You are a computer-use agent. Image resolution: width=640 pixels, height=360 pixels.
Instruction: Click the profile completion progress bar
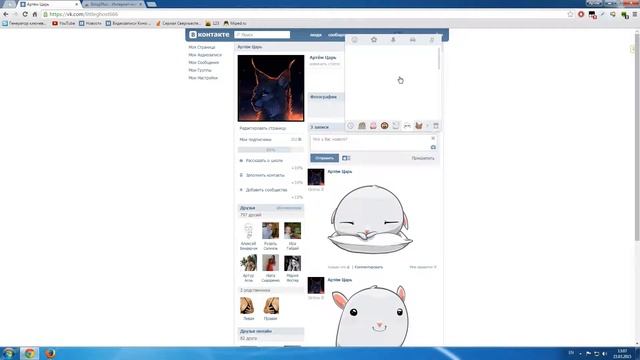coord(271,150)
